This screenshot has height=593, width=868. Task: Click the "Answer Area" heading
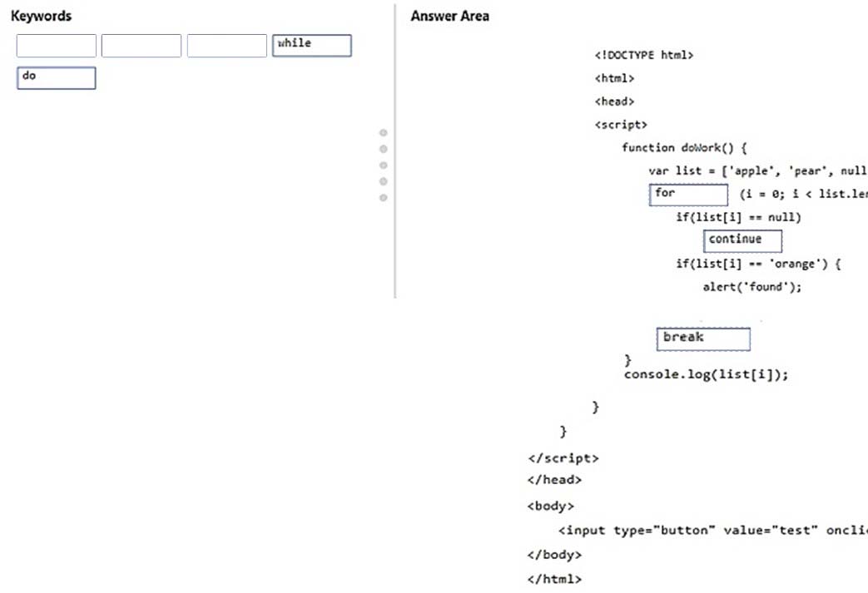450,16
